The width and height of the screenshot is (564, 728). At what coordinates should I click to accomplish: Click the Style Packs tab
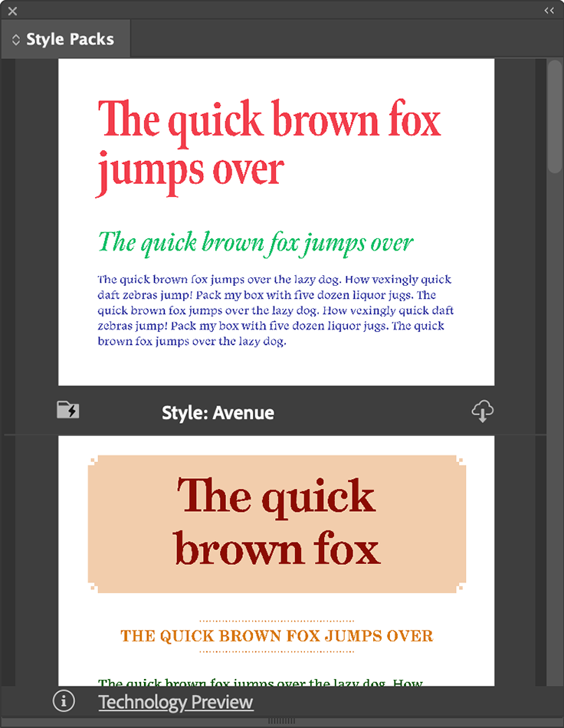[70, 40]
